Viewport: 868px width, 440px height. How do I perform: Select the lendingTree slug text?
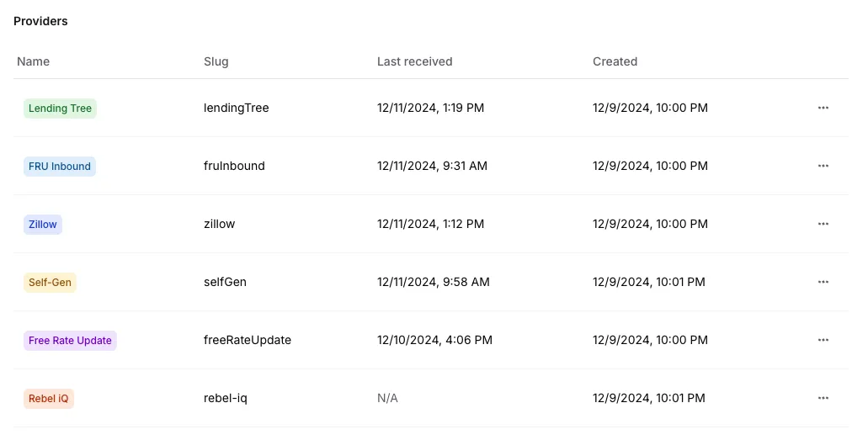pyautogui.click(x=237, y=108)
